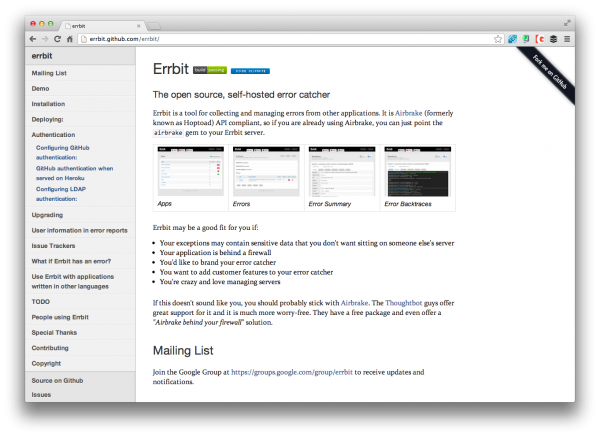Open the Thoughtbot link
The height and width of the screenshot is (437, 600).
click(403, 303)
